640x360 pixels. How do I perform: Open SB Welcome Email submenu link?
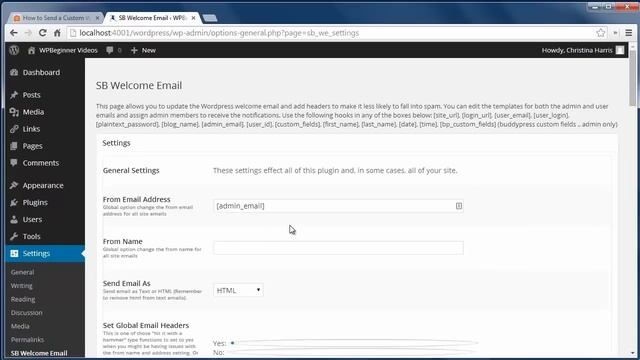tap(39, 353)
